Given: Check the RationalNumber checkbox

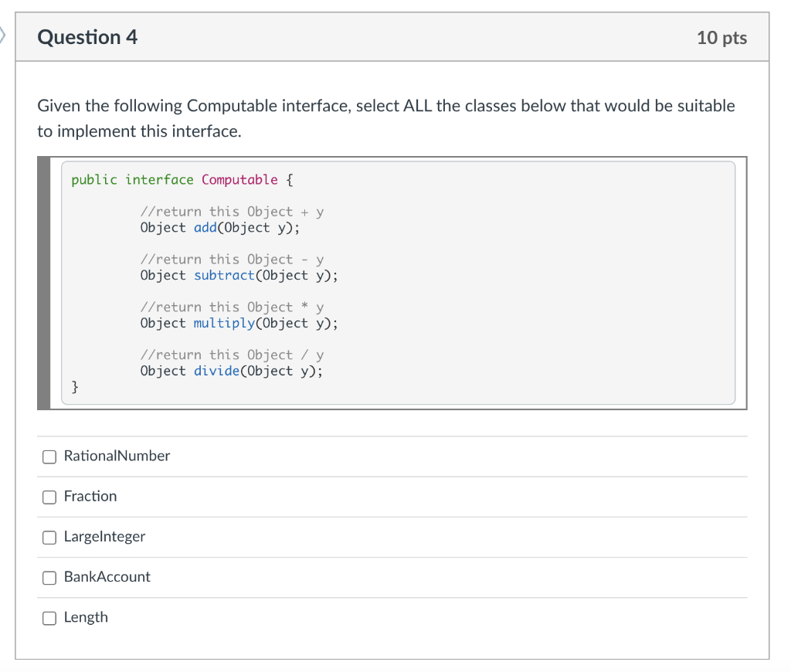Looking at the screenshot, I should [x=49, y=456].
